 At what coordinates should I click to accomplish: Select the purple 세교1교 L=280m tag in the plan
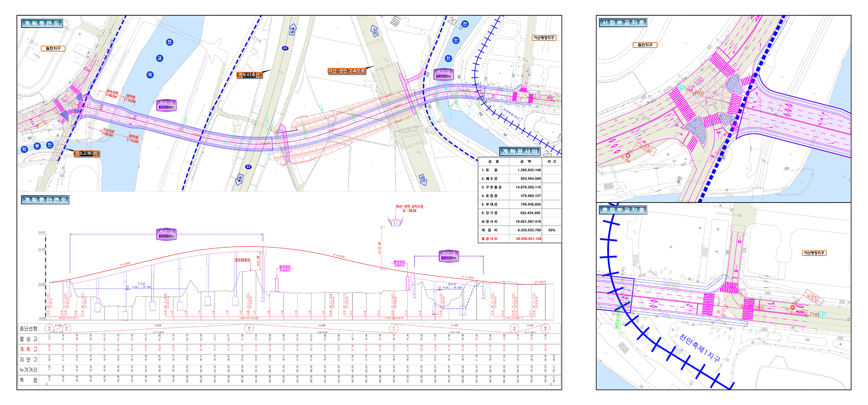(167, 105)
